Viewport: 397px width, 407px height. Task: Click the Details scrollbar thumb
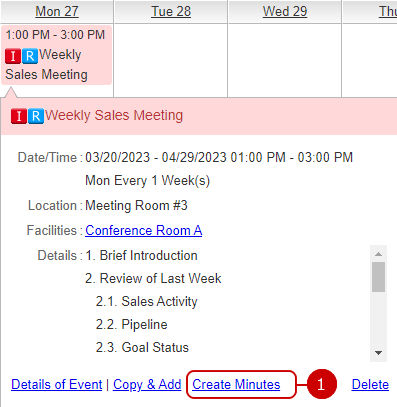click(x=378, y=277)
